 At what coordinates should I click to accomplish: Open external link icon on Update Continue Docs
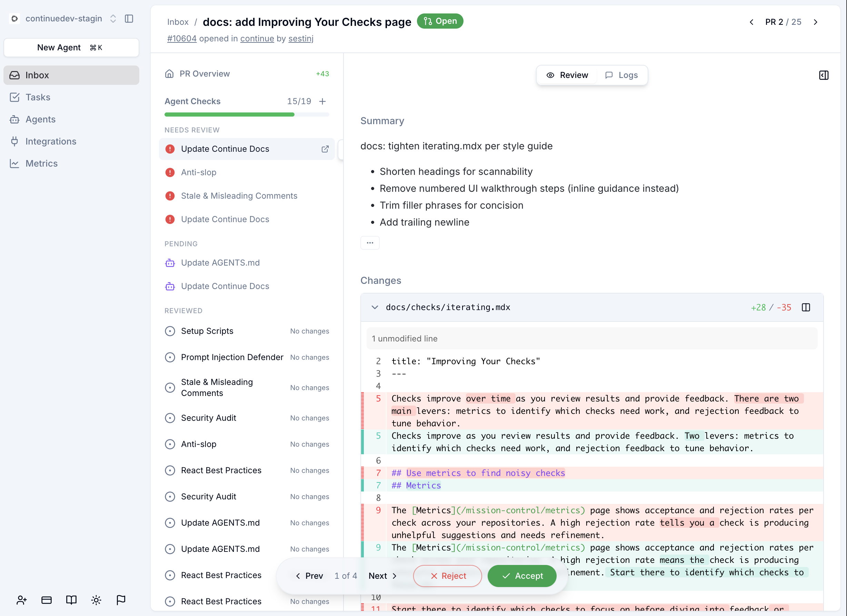tap(325, 149)
